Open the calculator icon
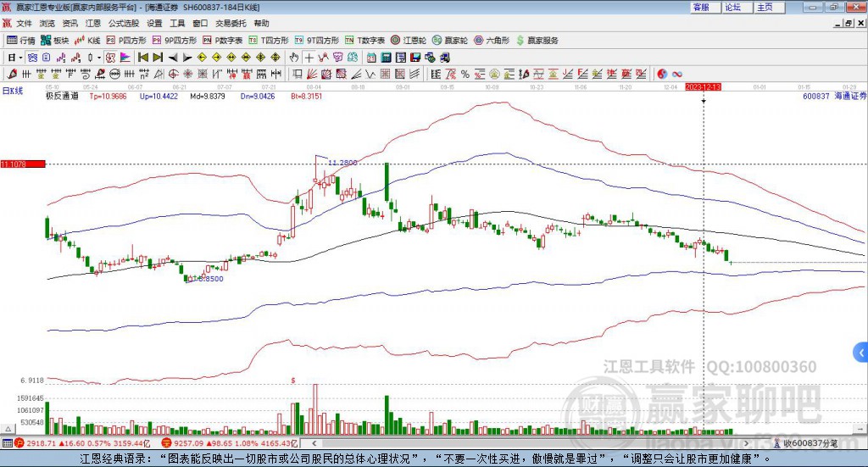This screenshot has height=467, width=868. point(386,58)
